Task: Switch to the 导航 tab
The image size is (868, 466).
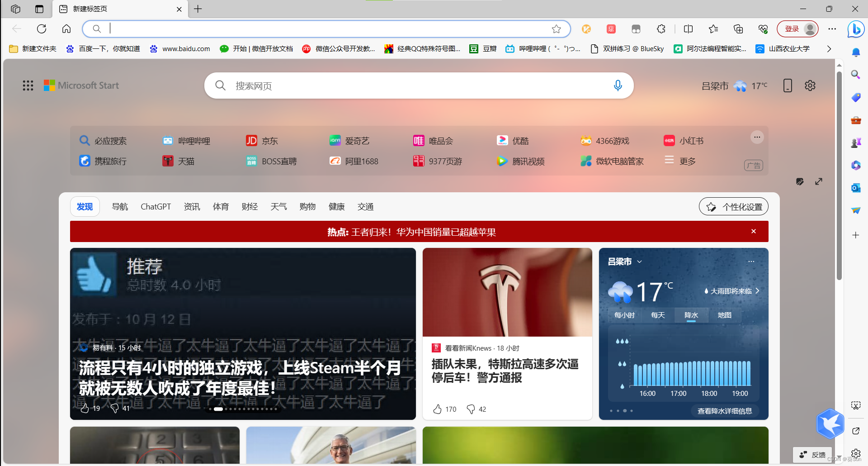Action: (x=120, y=207)
